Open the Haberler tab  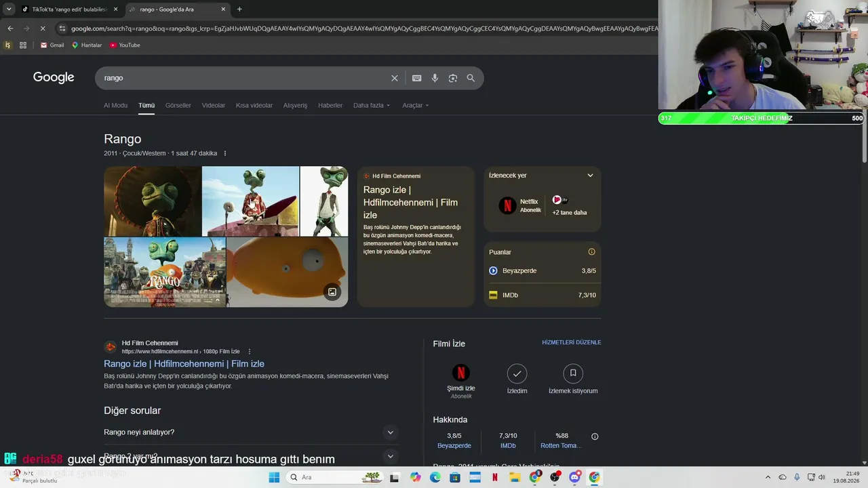coord(330,106)
